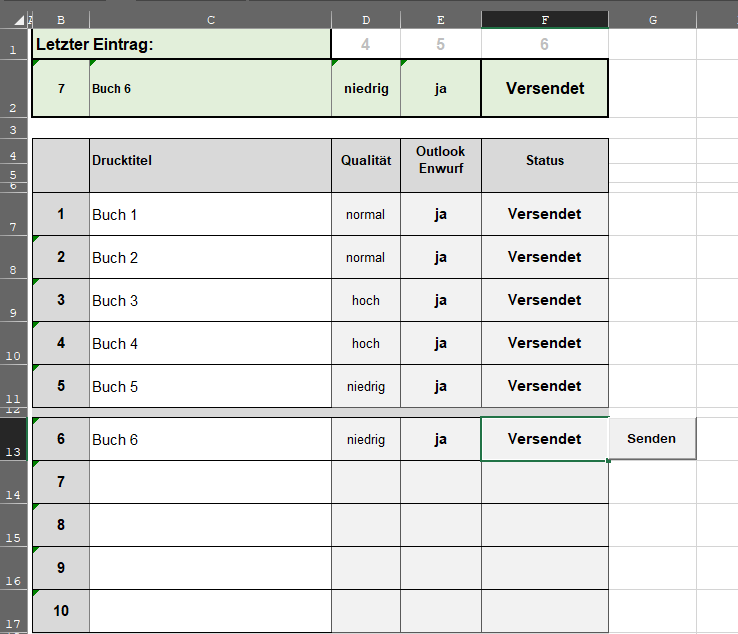The image size is (738, 634).
Task: Select entry number 10 cell
Action: pos(61,611)
